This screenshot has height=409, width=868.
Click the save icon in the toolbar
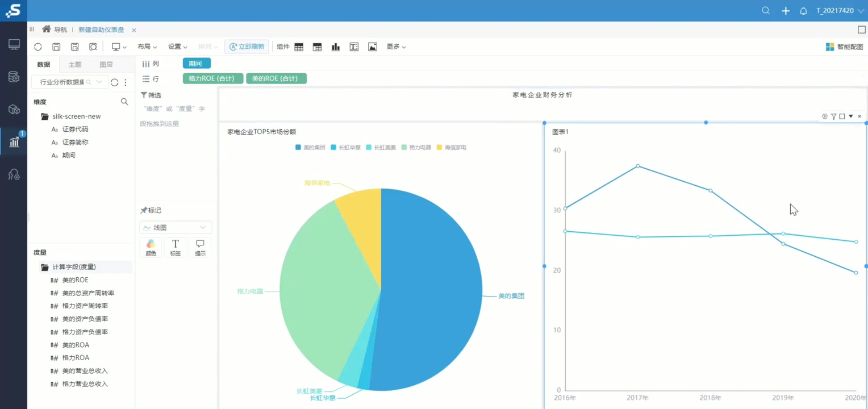click(56, 47)
